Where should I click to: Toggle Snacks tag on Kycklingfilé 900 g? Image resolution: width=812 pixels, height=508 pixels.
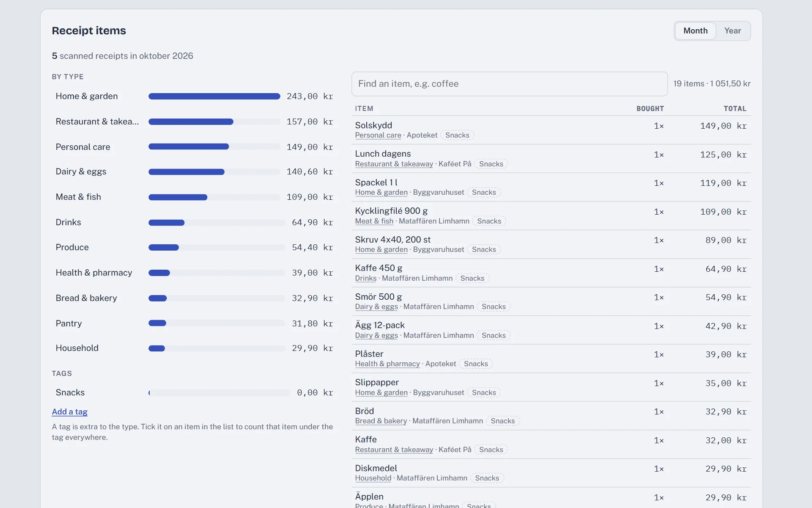click(x=489, y=221)
